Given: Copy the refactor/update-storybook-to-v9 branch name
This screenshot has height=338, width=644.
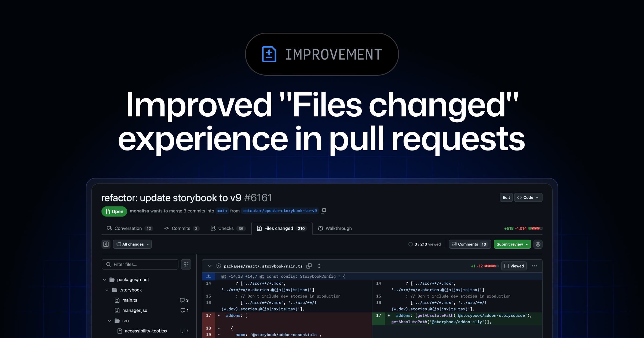Looking at the screenshot, I should point(323,211).
